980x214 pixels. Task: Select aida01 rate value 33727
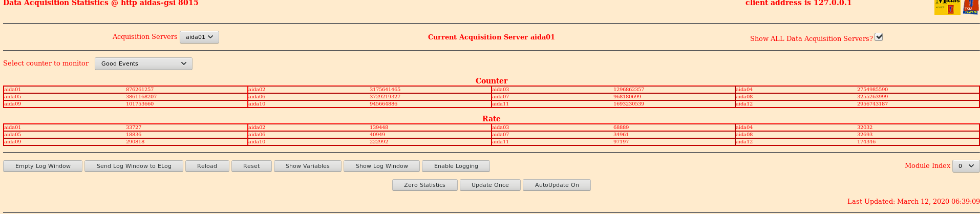(x=134, y=127)
